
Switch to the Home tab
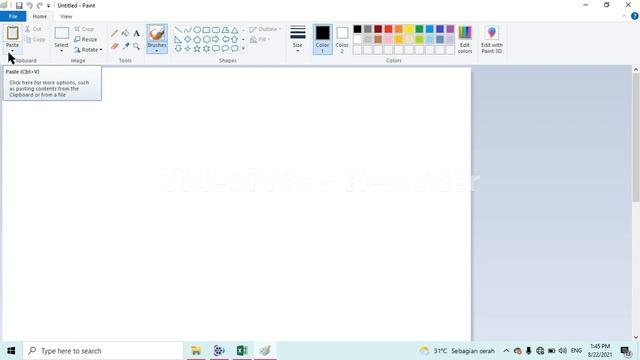[40, 16]
